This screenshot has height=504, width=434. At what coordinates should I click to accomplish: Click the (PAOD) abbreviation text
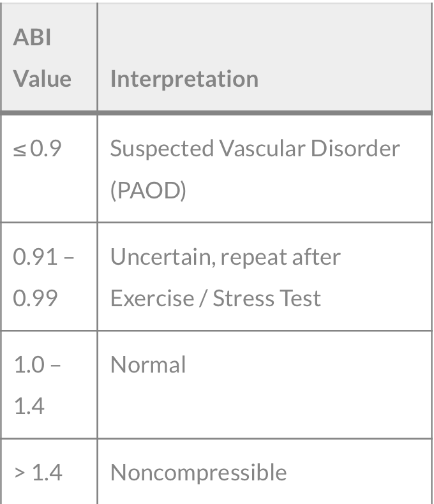[148, 190]
